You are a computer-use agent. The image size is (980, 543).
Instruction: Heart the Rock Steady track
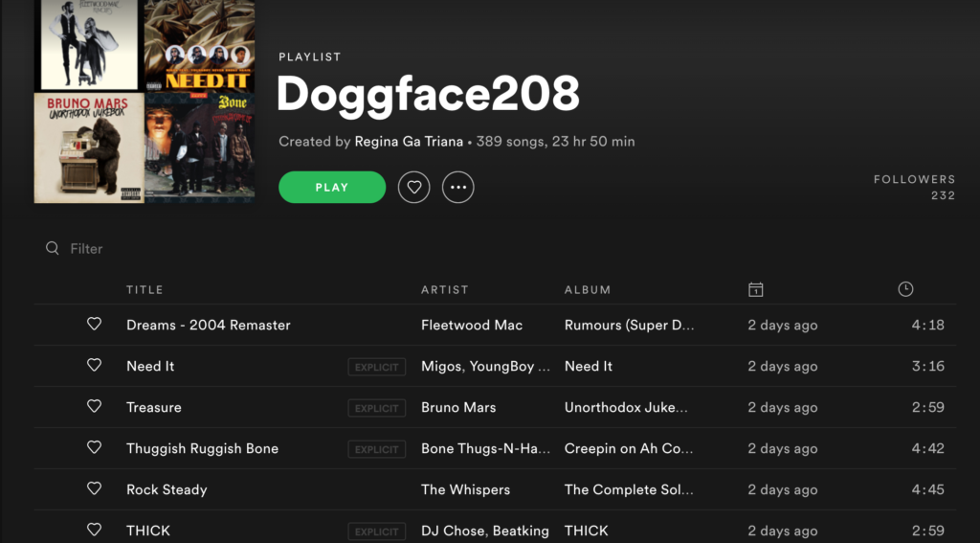point(94,489)
